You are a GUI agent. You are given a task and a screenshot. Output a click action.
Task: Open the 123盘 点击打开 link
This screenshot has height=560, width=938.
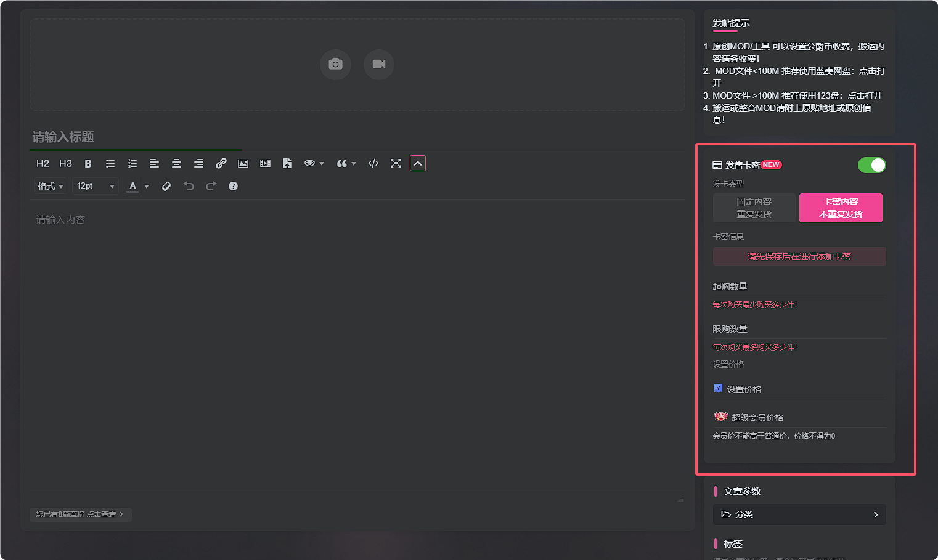865,95
